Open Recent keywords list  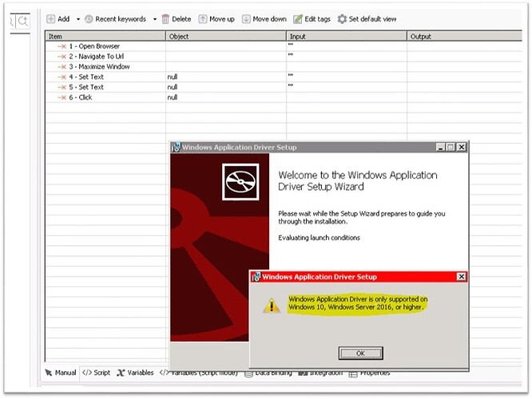coord(115,19)
